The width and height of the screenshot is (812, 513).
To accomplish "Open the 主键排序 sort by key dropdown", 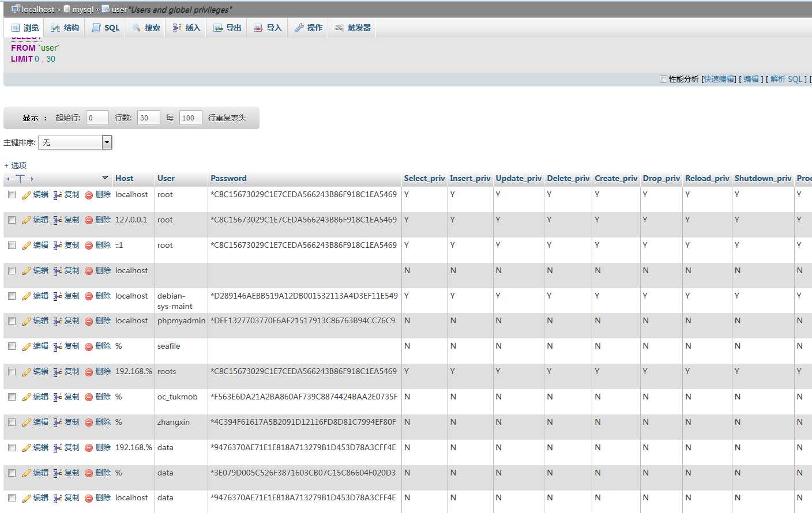I will click(75, 142).
